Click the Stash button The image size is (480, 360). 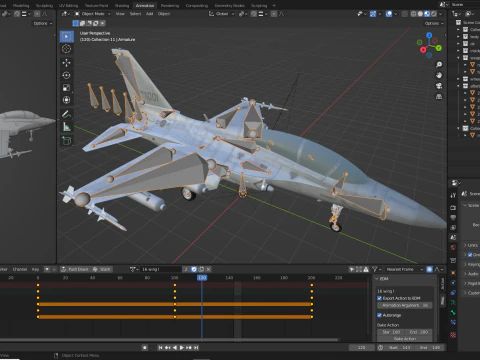(102, 269)
